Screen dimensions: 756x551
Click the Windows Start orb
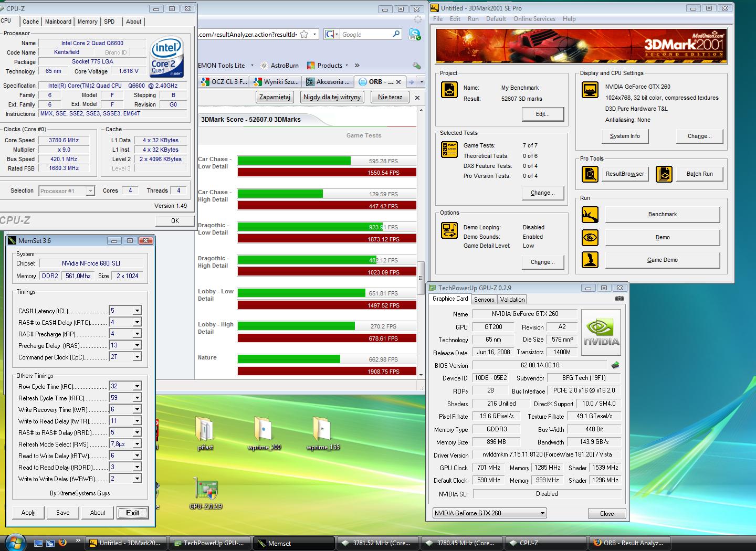click(14, 542)
